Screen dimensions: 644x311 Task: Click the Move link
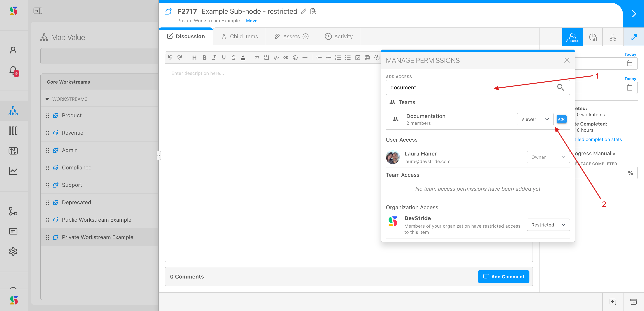(252, 21)
